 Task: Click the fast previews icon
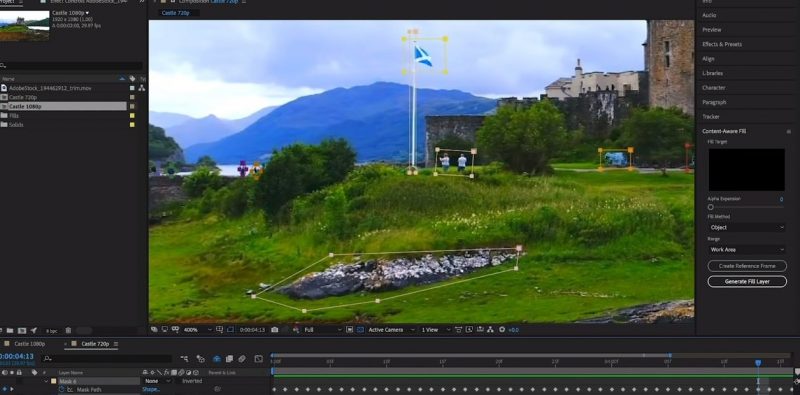click(x=469, y=330)
